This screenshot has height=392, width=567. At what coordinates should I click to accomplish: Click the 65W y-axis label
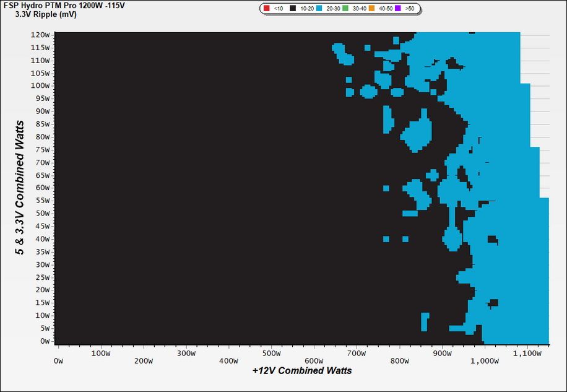[x=42, y=175]
